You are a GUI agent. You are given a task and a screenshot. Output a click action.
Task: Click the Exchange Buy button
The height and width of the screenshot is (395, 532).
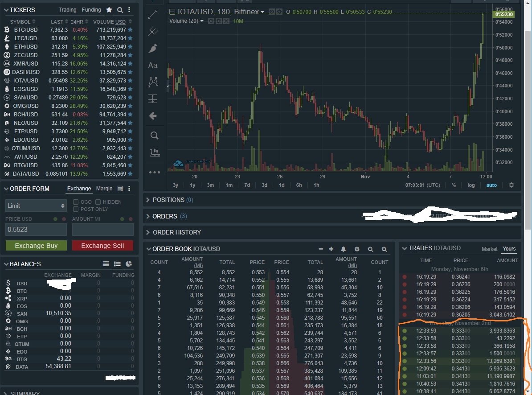(x=36, y=245)
